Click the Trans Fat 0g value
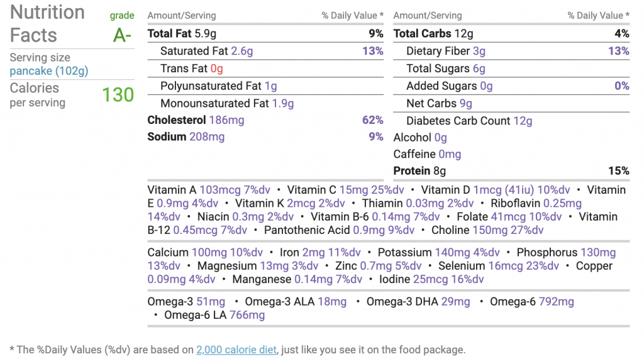This screenshot has width=644, height=359. click(216, 69)
